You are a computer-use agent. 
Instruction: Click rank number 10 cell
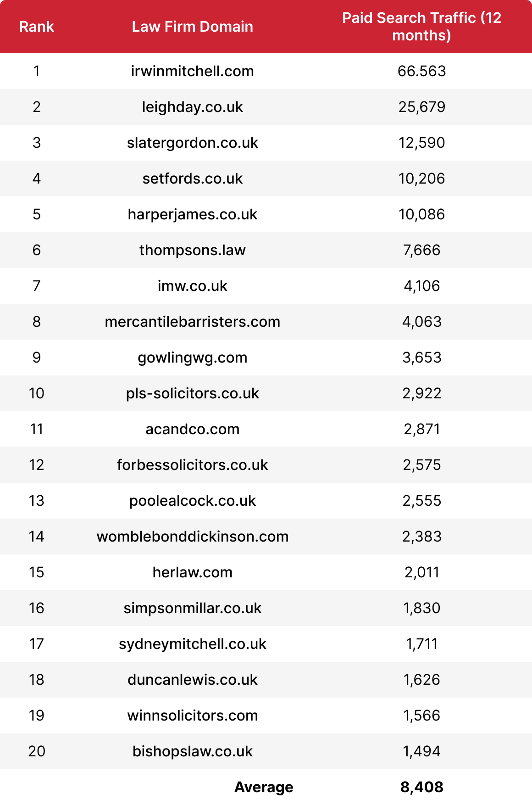(x=37, y=393)
